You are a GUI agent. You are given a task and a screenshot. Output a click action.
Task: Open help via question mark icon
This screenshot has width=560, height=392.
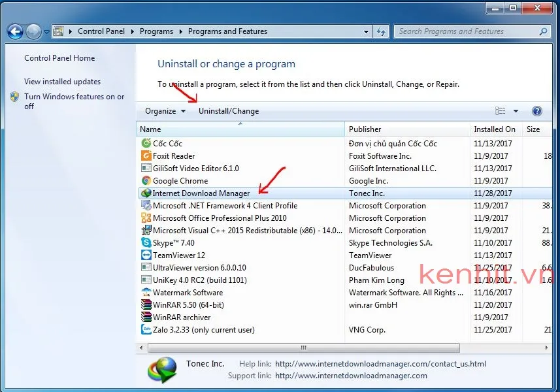coord(536,110)
